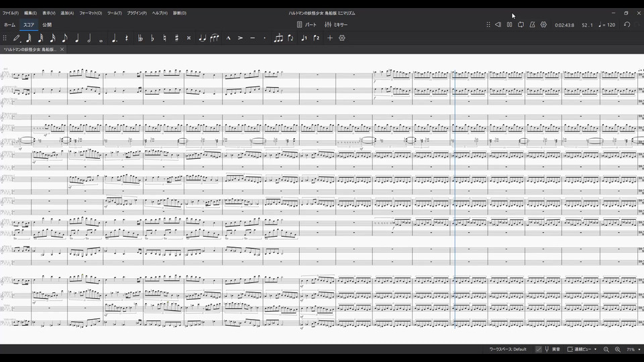Screen dimensions: 644x362
Task: Toggle concert pitch 実音
Action: pyautogui.click(x=552, y=349)
